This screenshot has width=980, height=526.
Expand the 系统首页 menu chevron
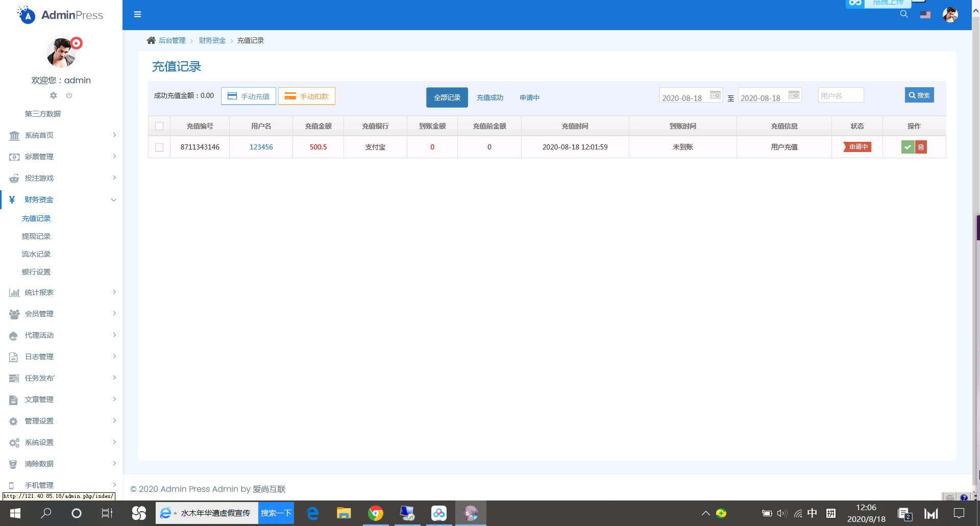point(114,135)
